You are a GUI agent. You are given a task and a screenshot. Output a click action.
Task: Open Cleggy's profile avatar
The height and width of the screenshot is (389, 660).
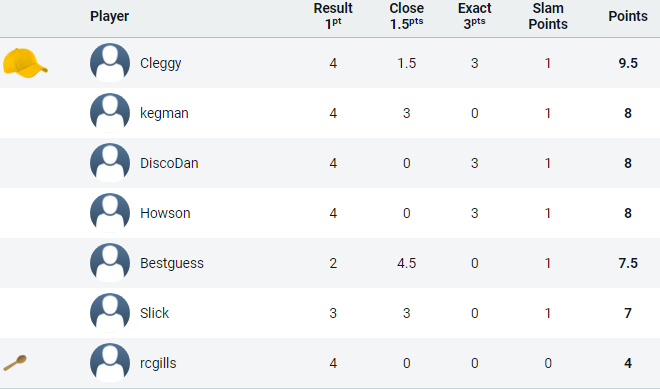[x=110, y=63]
